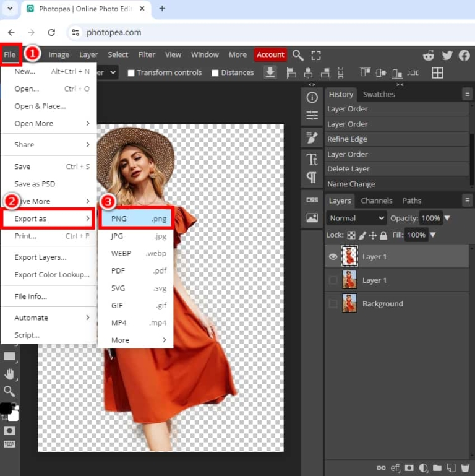This screenshot has height=476, width=475.
Task: Open the Image menu
Action: tap(59, 54)
